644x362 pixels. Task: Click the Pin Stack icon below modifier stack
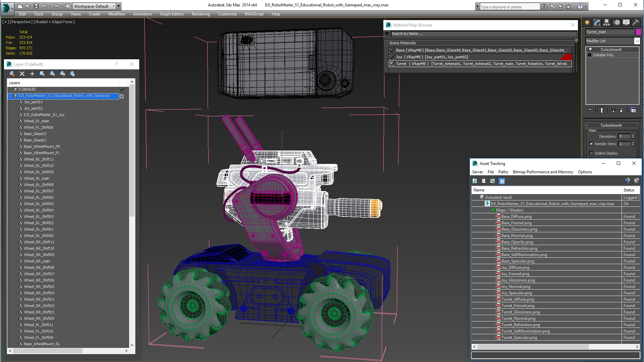[x=590, y=110]
